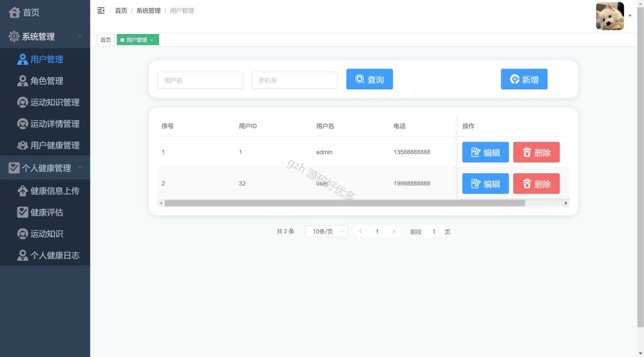This screenshot has width=644, height=357.
Task: Go to next page arrow
Action: tap(394, 232)
